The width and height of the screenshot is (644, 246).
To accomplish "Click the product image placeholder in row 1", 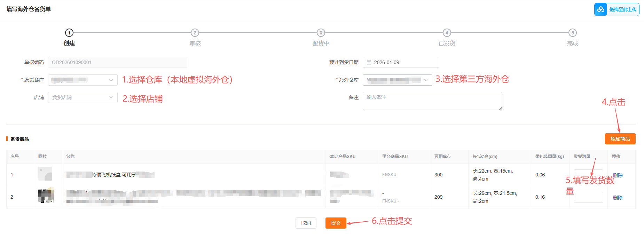I will coord(45,174).
